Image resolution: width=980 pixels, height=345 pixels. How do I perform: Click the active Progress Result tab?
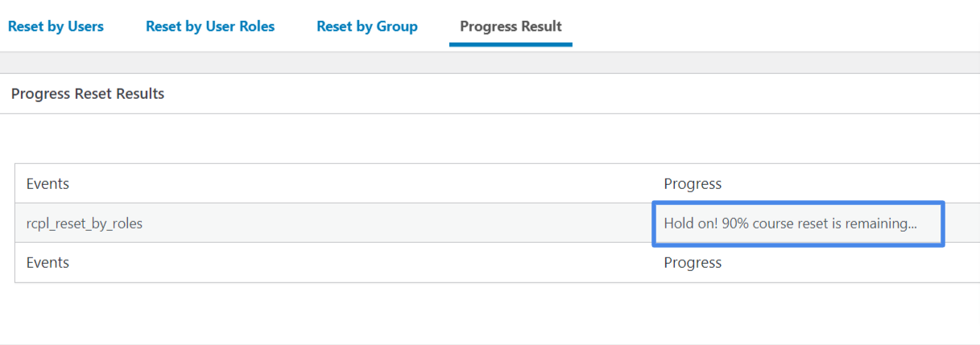point(511,27)
